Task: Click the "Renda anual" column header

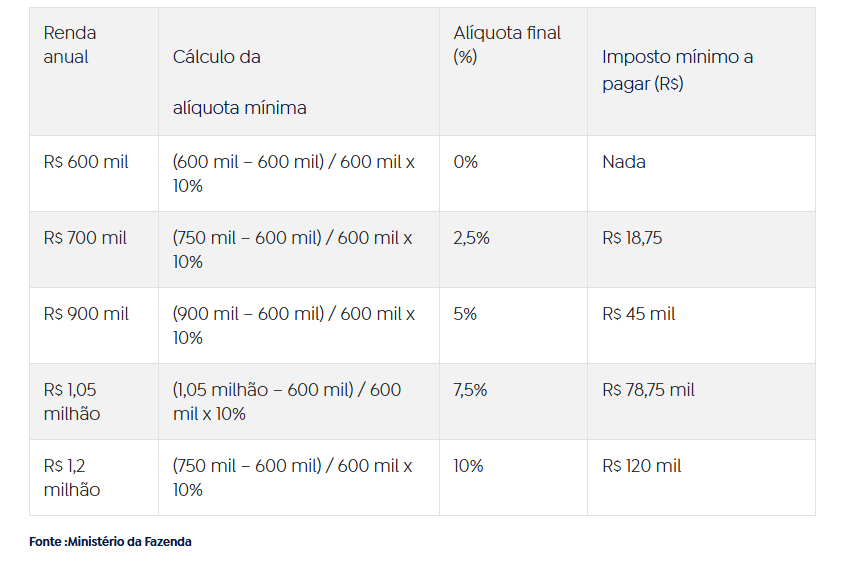Action: point(70,45)
